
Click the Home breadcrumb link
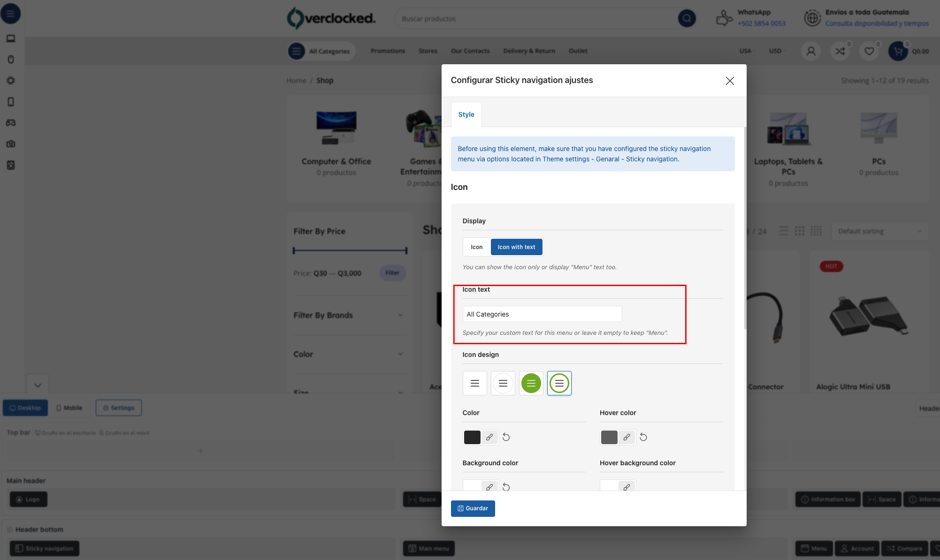(296, 81)
